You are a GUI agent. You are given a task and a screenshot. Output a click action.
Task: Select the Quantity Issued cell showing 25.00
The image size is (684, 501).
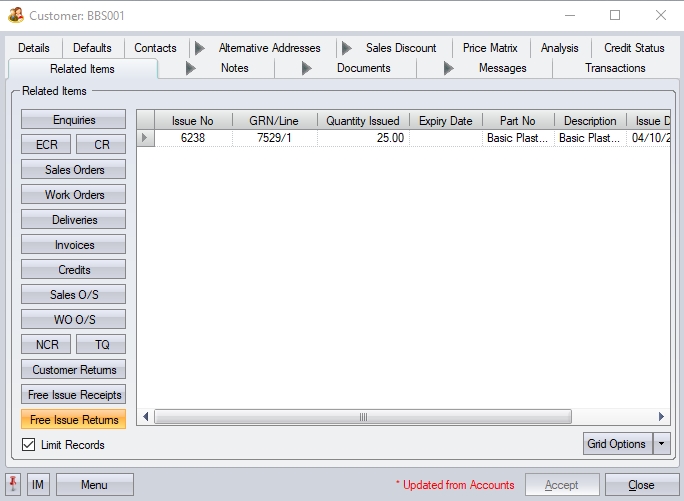coord(363,138)
